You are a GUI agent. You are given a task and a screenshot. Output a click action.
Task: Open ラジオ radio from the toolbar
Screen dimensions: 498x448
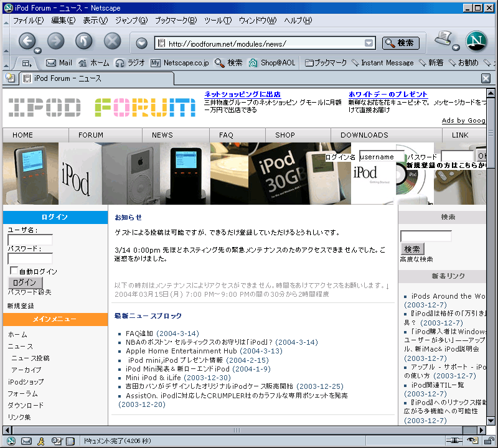point(130,63)
